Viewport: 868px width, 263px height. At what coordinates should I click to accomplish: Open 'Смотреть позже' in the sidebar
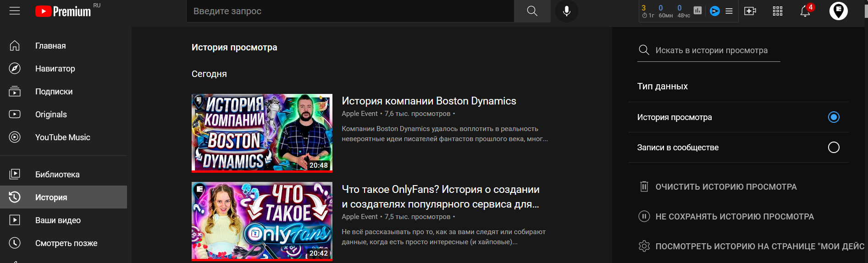pos(66,243)
